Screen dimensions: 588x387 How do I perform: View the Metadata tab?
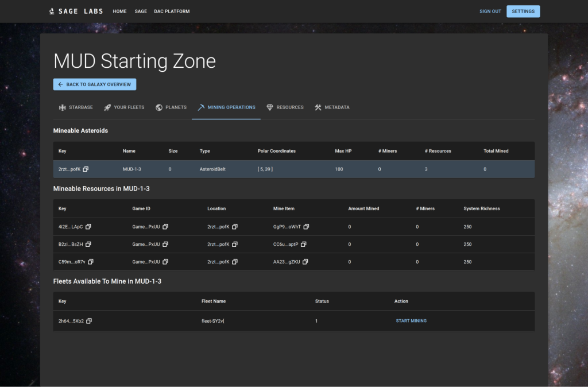coord(332,107)
